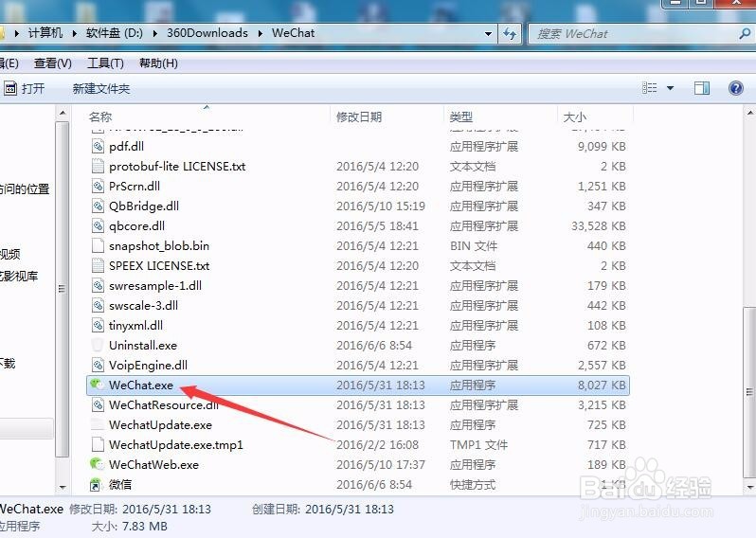
Task: Select the snapshot_blob.bin file
Action: click(158, 246)
